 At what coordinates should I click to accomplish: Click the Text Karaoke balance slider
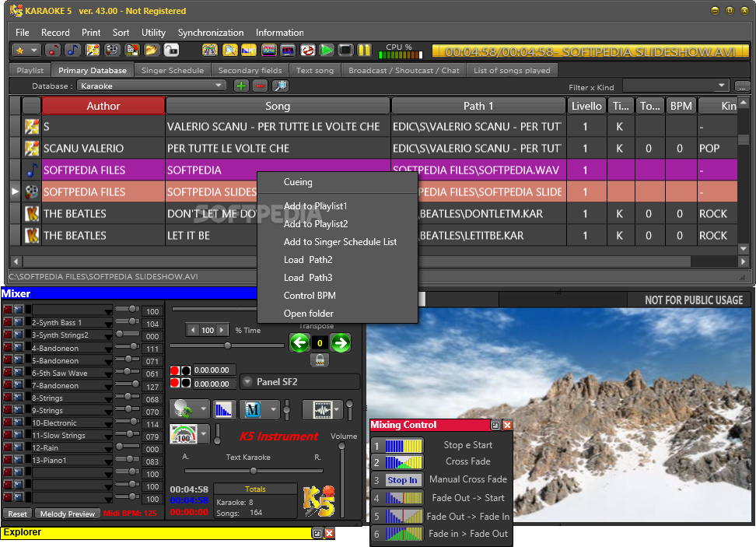[254, 470]
